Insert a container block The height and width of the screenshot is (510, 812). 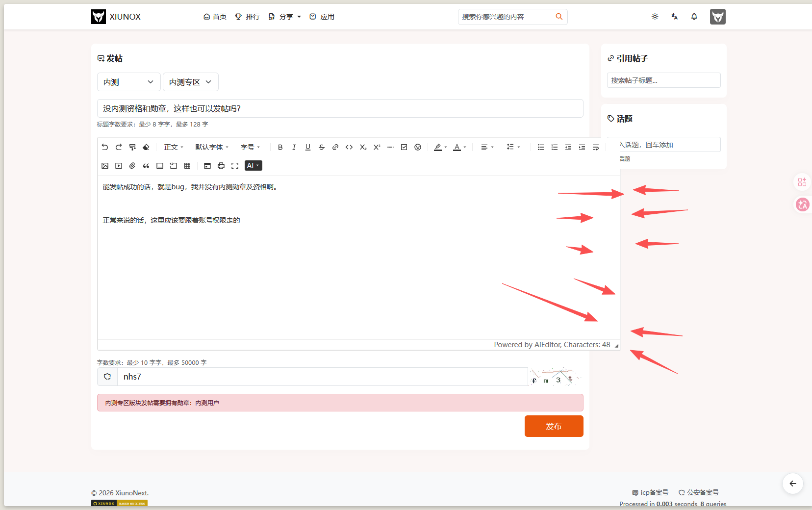pos(160,166)
